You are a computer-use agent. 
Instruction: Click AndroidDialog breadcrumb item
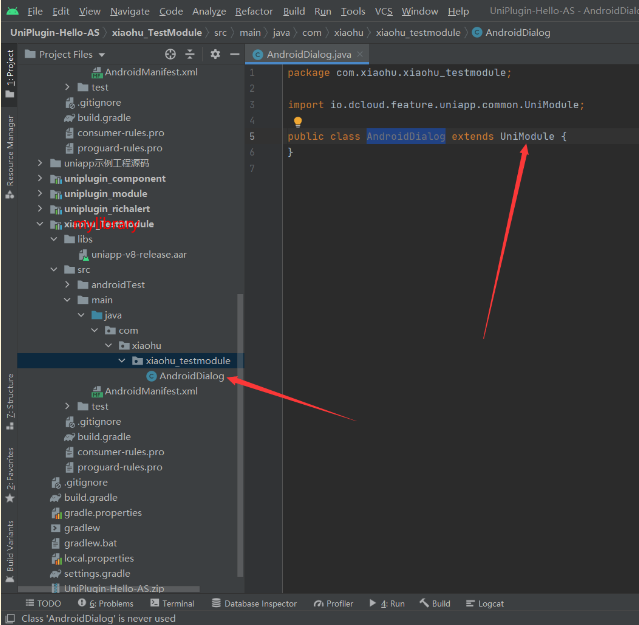click(511, 33)
